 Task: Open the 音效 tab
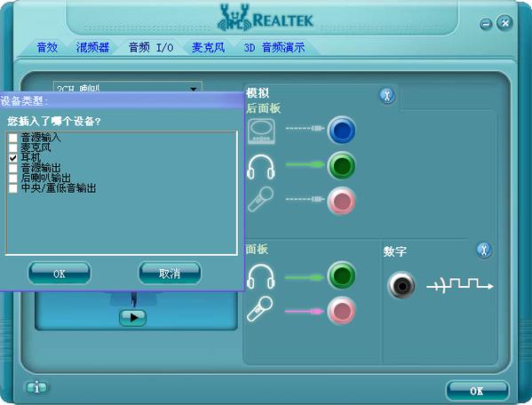click(x=47, y=47)
